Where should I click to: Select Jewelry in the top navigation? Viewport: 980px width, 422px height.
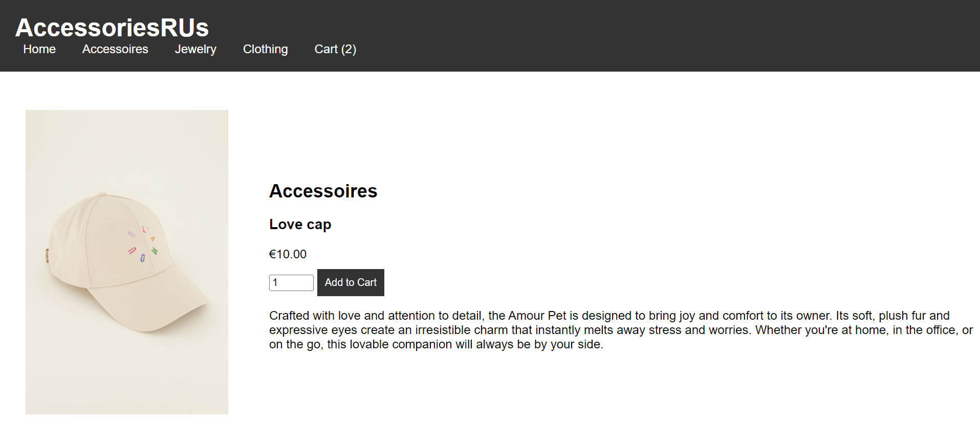click(x=195, y=49)
